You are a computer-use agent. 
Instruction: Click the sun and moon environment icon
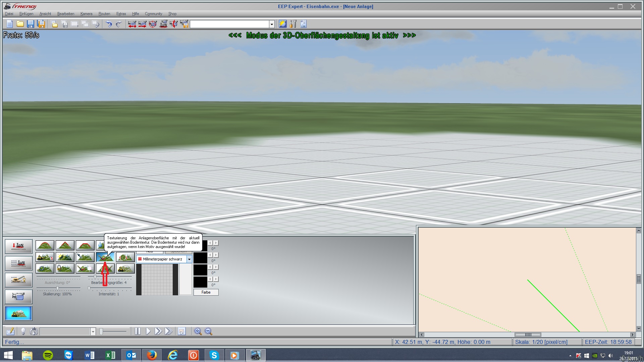(x=283, y=24)
